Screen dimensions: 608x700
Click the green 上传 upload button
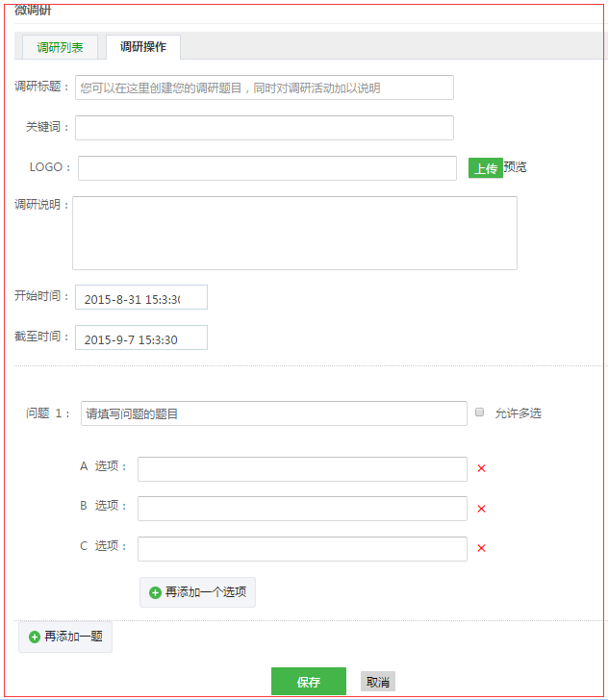[x=486, y=168]
